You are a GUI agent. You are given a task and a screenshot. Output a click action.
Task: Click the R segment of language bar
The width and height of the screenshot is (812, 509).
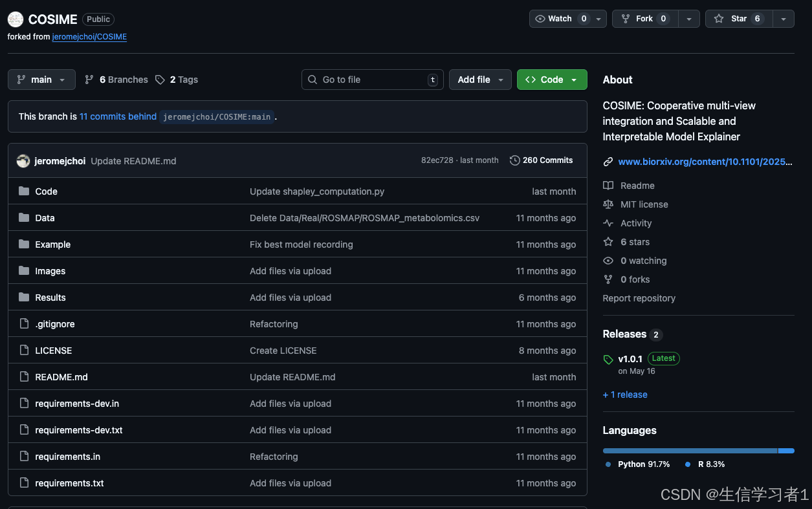(x=786, y=451)
